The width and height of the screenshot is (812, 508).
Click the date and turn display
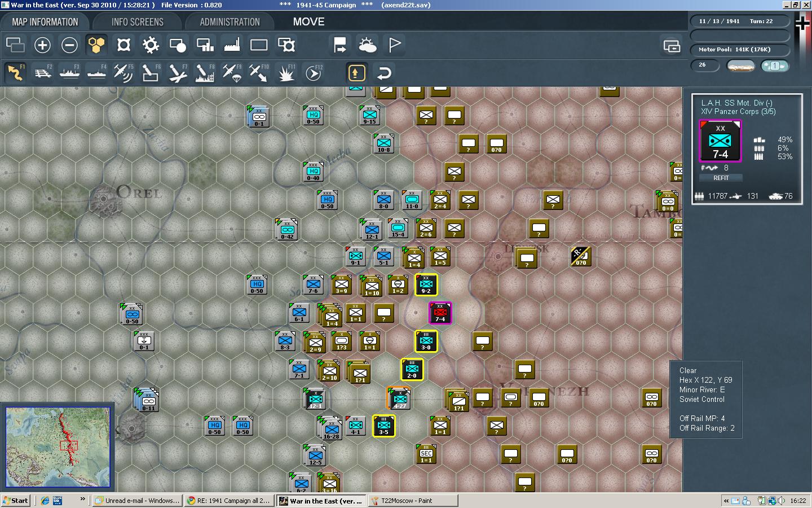click(x=739, y=21)
